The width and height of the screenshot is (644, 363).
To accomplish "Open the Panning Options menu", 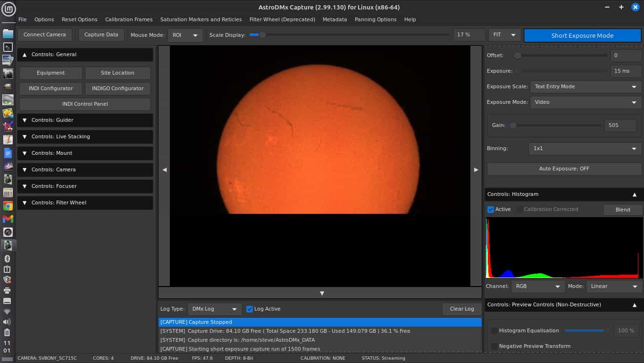I will pyautogui.click(x=375, y=19).
